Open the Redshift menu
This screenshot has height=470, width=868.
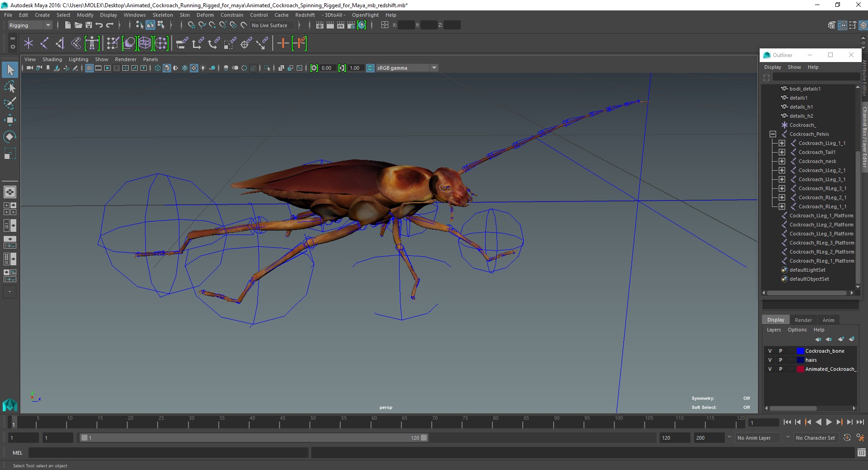[x=305, y=15]
